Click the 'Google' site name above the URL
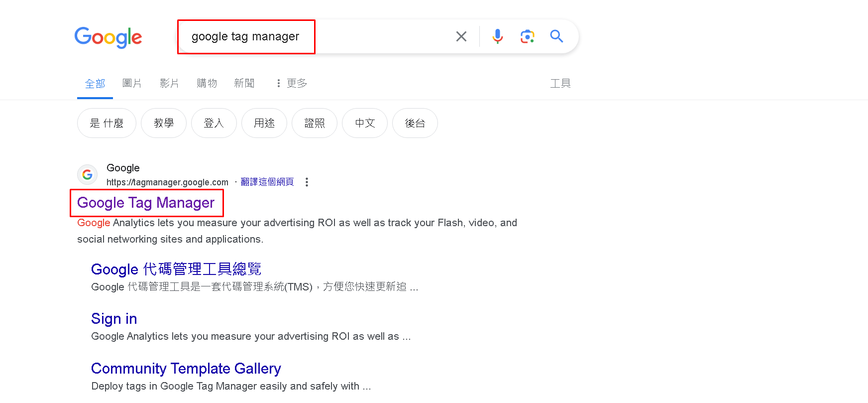 pos(123,168)
